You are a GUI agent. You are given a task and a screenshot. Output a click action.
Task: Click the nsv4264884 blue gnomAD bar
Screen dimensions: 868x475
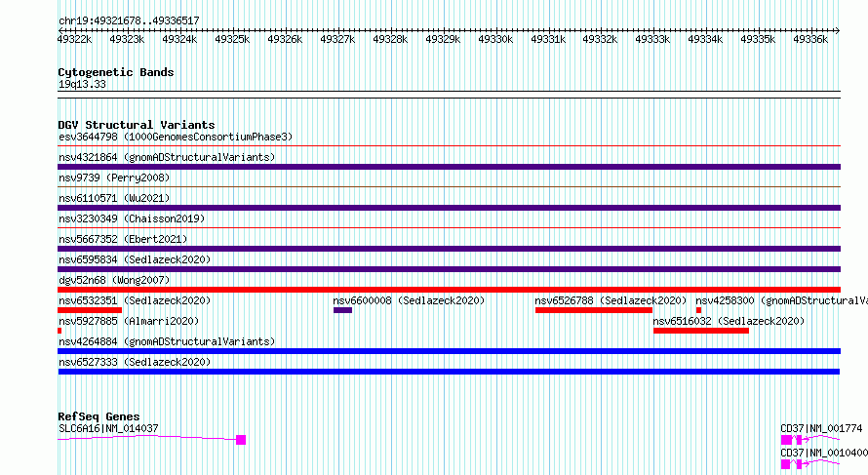pyautogui.click(x=449, y=351)
